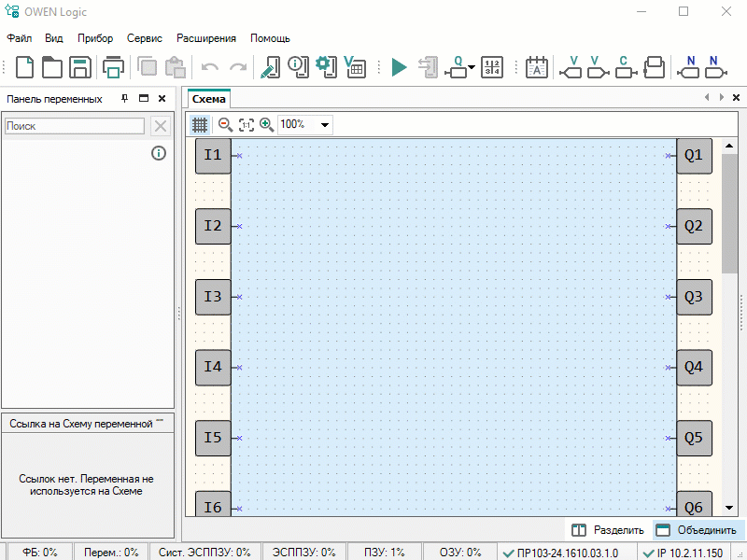Image resolution: width=747 pixels, height=560 pixels.
Task: Clear the search with X button
Action: pyautogui.click(x=161, y=126)
